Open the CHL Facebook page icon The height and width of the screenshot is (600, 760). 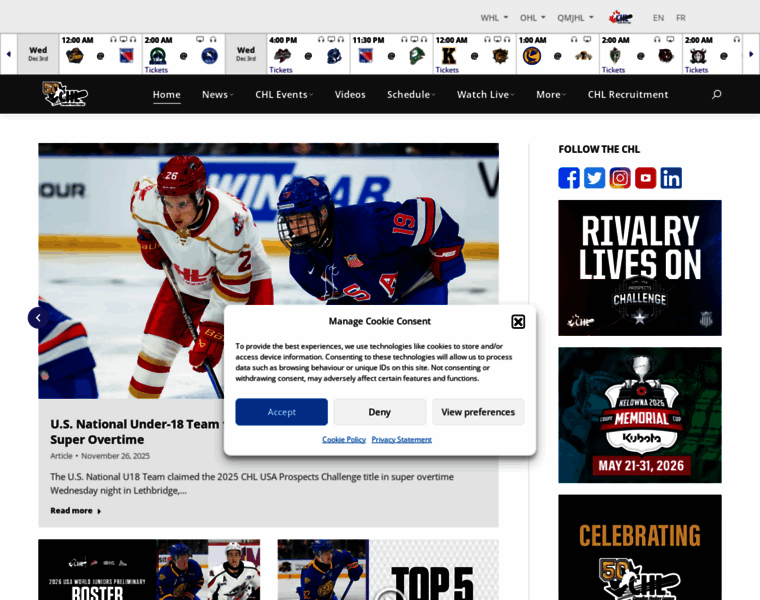569,178
